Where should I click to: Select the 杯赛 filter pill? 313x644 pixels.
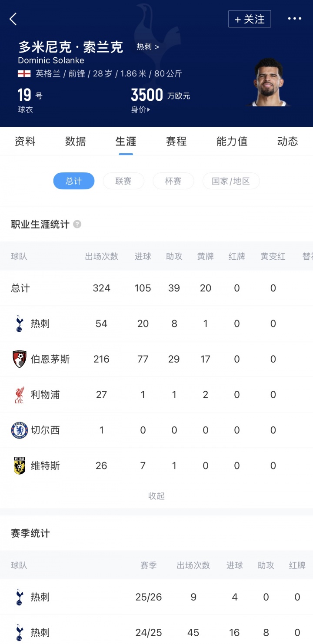[x=173, y=181]
